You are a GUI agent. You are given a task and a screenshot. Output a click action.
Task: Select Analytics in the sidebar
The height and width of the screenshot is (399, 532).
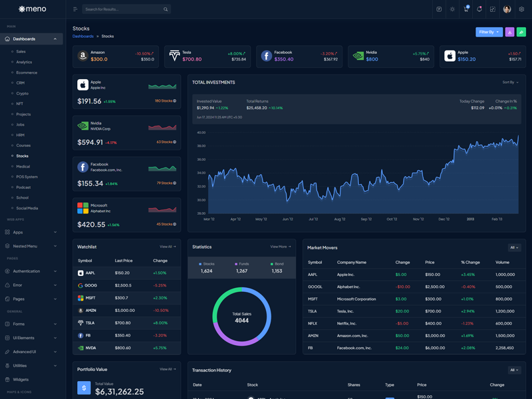24,62
